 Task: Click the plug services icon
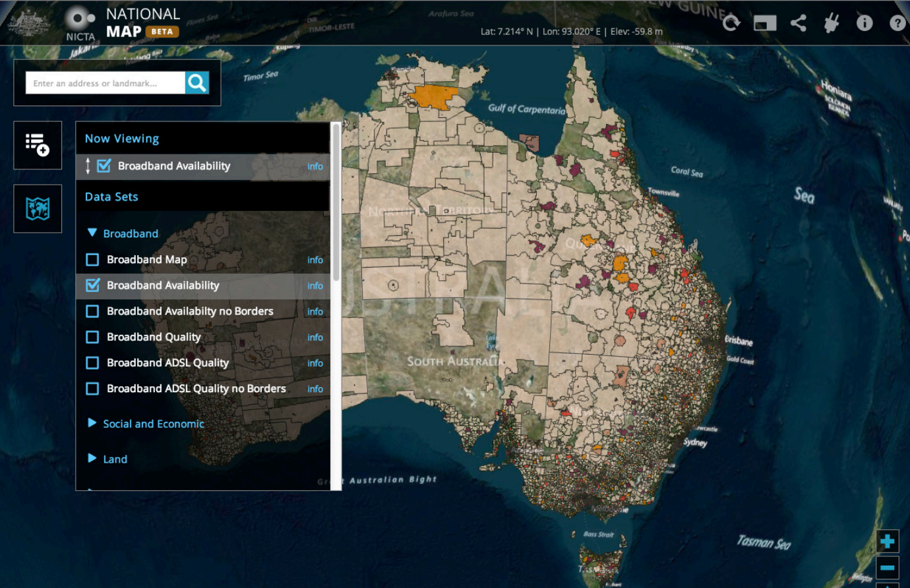coord(832,23)
